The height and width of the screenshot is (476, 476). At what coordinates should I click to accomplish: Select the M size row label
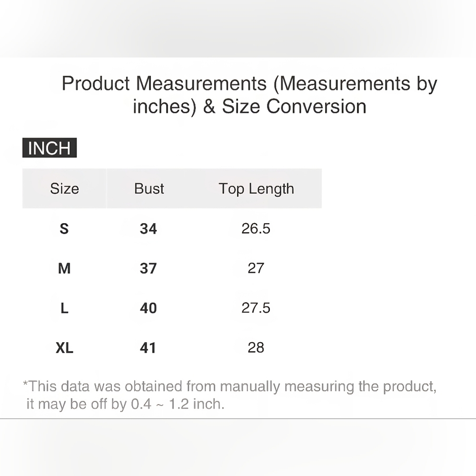tap(64, 268)
